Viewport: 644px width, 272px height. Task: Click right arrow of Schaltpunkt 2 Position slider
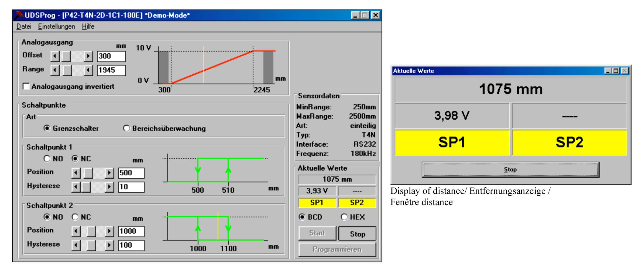109,231
